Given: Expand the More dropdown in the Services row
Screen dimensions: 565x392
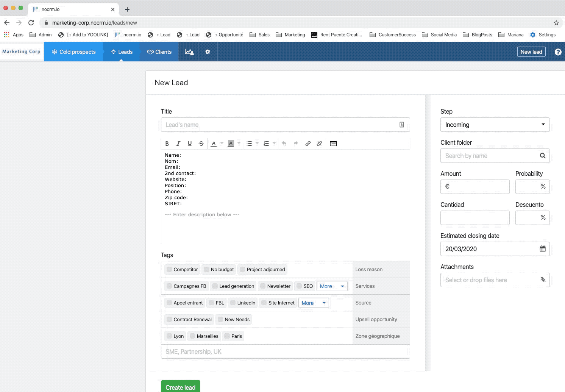Looking at the screenshot, I should 332,286.
